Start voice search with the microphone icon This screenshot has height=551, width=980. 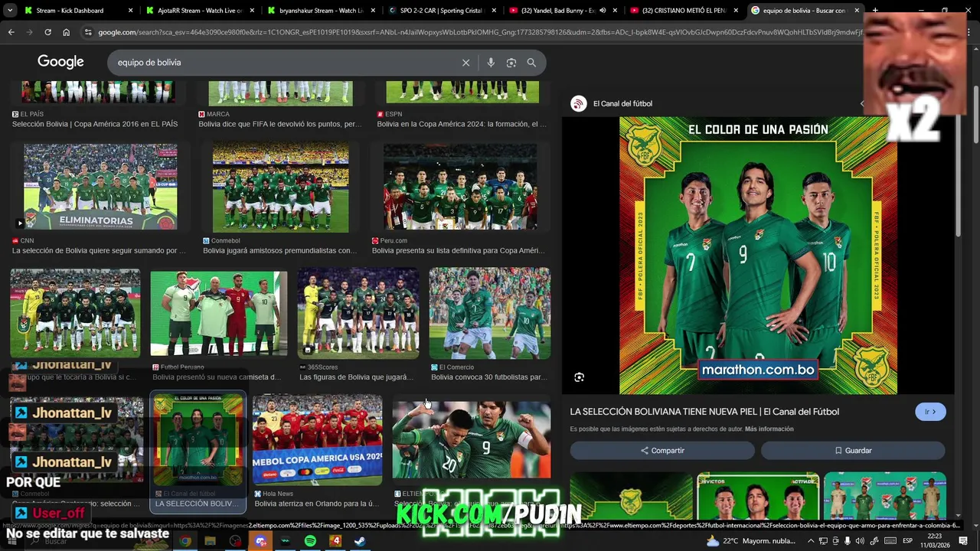(491, 63)
